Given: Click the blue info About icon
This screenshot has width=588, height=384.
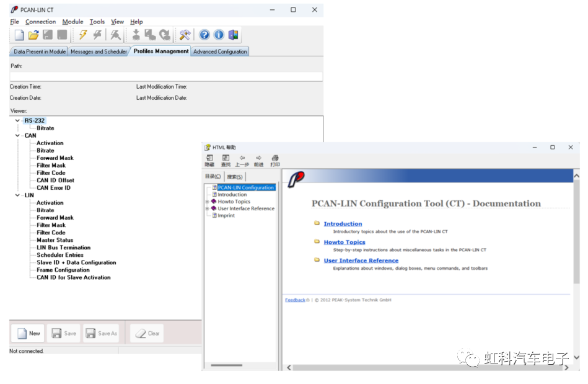Looking at the screenshot, I should (219, 35).
